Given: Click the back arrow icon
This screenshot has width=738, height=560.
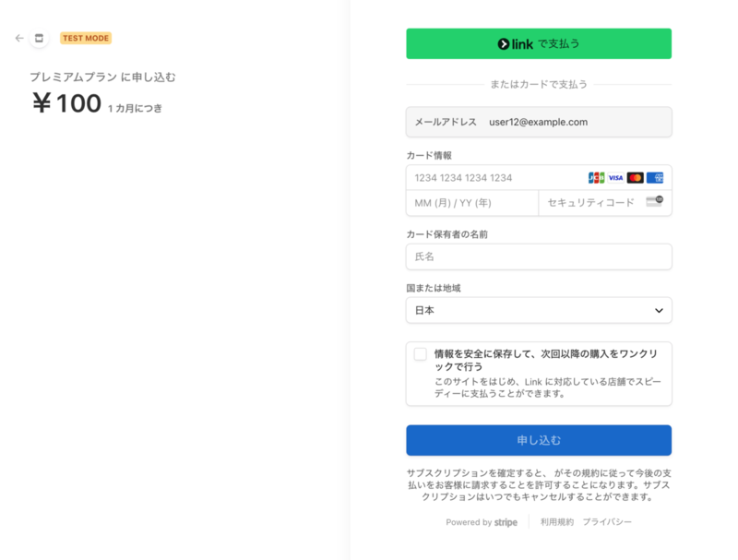Looking at the screenshot, I should 19,38.
